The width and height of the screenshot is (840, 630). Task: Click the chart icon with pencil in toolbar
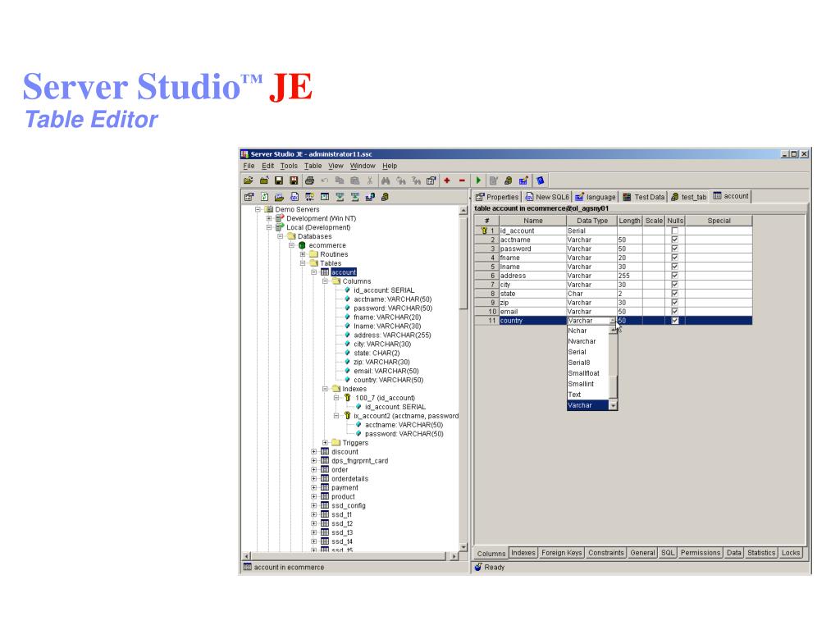(523, 180)
